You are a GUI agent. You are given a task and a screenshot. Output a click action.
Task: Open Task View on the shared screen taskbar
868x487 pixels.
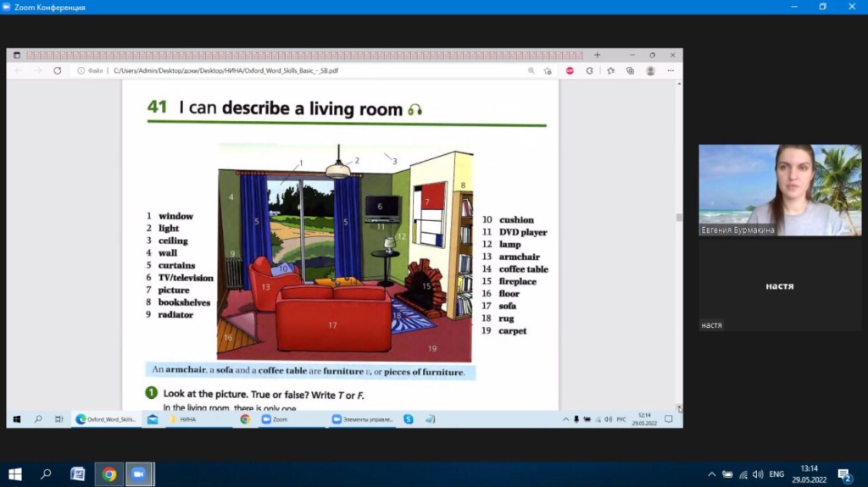pos(58,419)
